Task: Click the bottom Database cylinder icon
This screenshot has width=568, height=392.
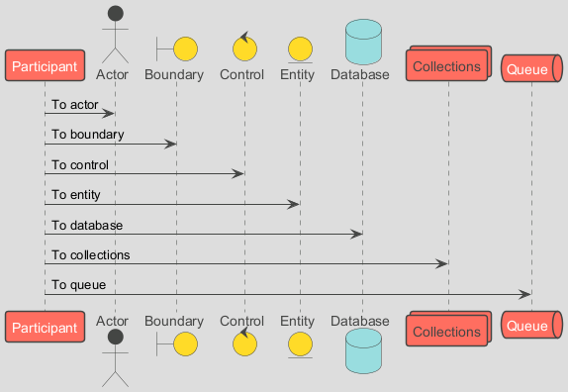Action: pyautogui.click(x=363, y=350)
